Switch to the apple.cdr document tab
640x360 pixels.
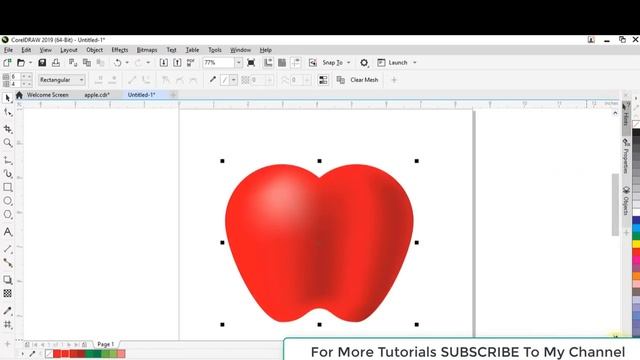click(x=97, y=95)
